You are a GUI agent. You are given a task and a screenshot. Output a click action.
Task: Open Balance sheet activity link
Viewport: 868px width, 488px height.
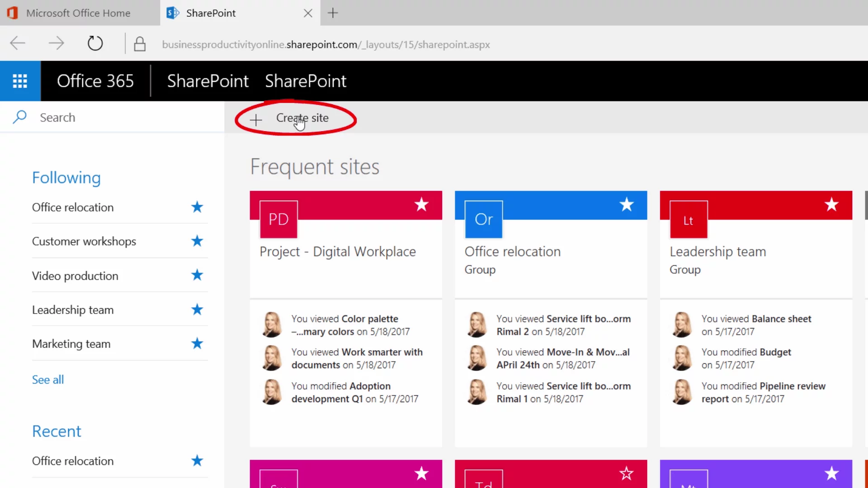(x=756, y=325)
